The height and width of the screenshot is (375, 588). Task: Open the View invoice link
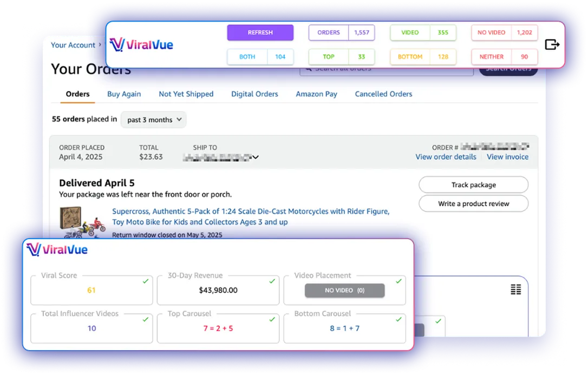(507, 157)
